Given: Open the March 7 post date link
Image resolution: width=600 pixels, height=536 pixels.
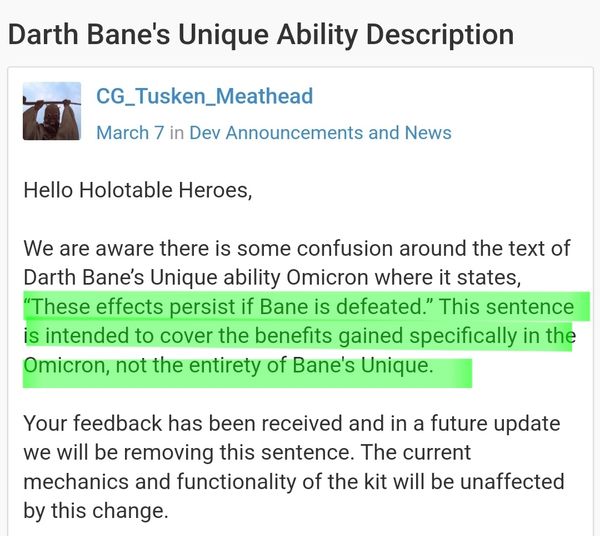Looking at the screenshot, I should point(130,133).
